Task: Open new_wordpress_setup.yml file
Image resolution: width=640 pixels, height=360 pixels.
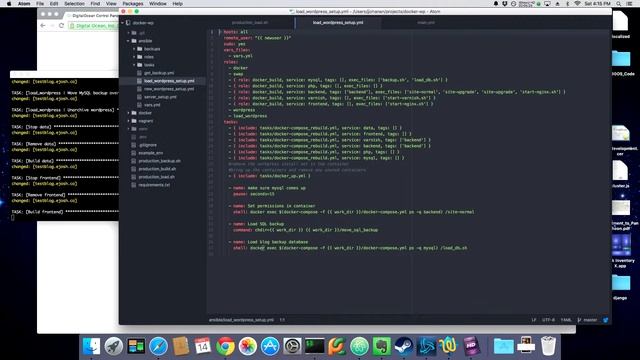Action: click(x=169, y=89)
